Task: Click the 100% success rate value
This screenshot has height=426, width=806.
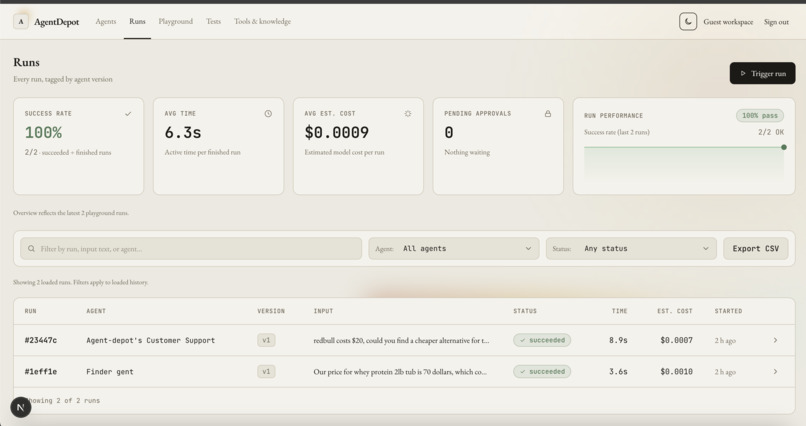Action: pyautogui.click(x=43, y=133)
